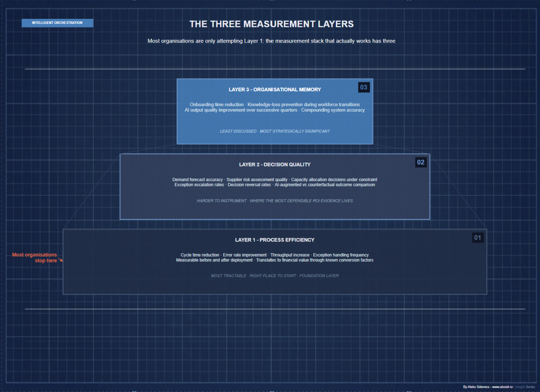The height and width of the screenshot is (392, 540).
Task: Click the subtitle about attempting Layer 1
Action: pos(271,41)
